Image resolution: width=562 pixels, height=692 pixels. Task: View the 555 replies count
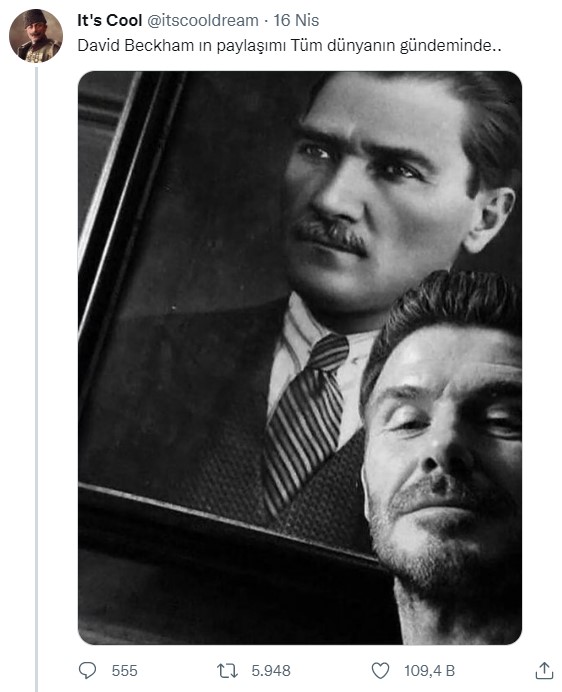(124, 671)
